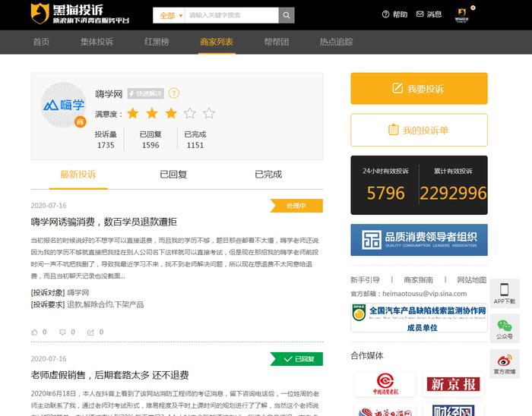Viewport: 532px width, 416px height.
Task: Click the 投诉对象 嗨学网 line
Action: click(60, 292)
